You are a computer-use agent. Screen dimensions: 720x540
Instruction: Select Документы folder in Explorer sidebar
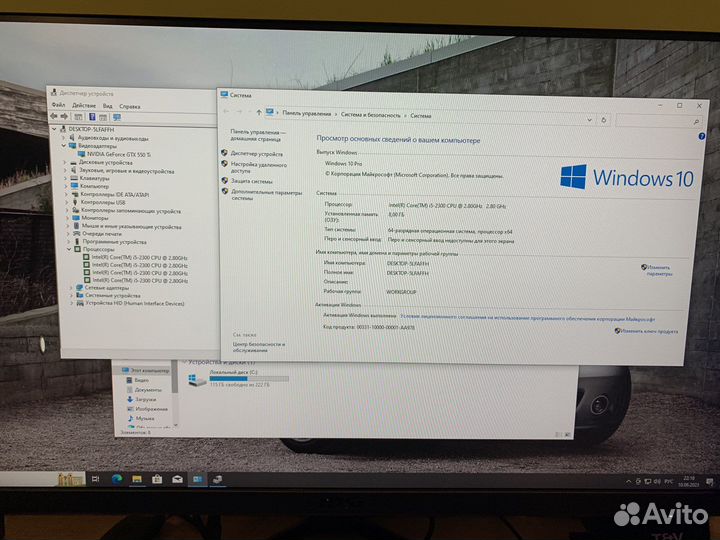[x=148, y=390]
